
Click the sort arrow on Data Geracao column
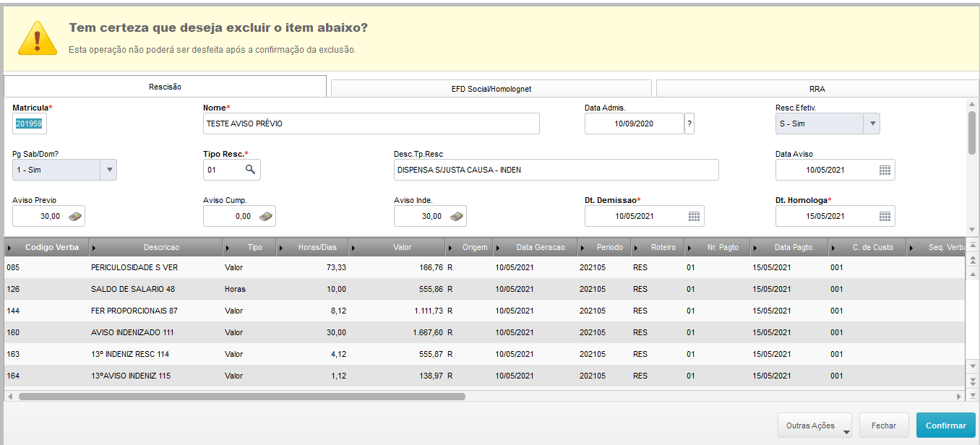(497, 248)
